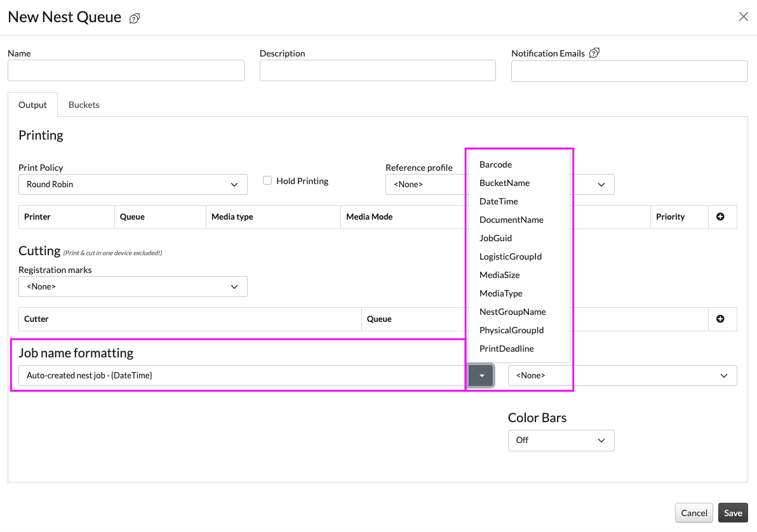Enable the Hold Printing checkbox
The height and width of the screenshot is (532, 757).
click(x=268, y=181)
